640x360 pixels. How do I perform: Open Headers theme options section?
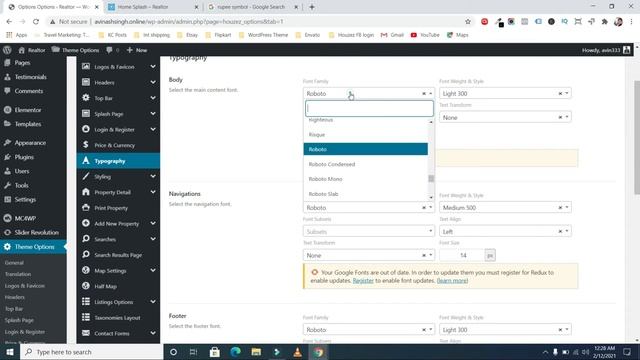(118, 82)
